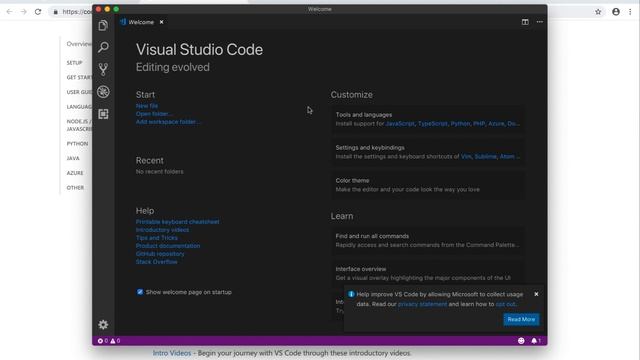Select the Welcome tab
Image resolution: width=640 pixels, height=360 pixels.
tap(141, 22)
